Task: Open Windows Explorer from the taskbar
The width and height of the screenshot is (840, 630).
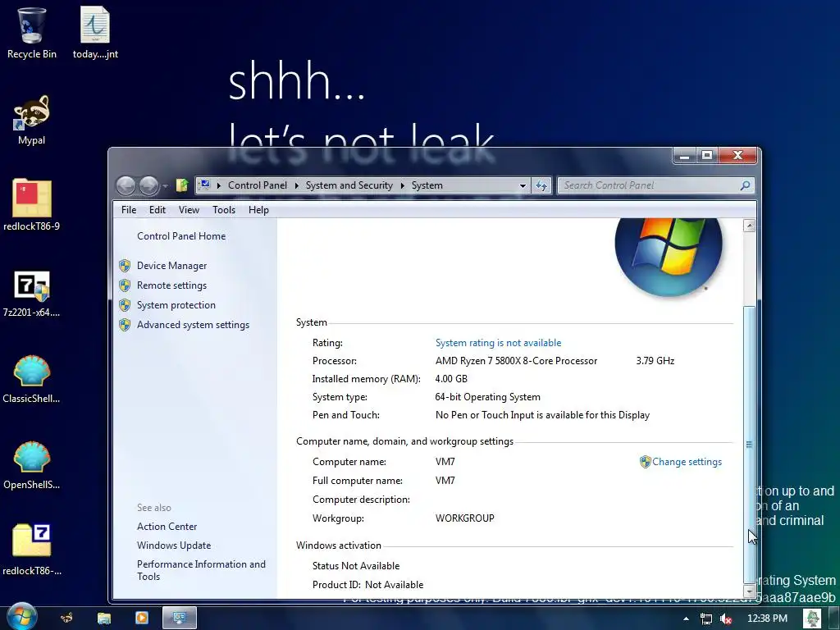Action: pos(104,619)
